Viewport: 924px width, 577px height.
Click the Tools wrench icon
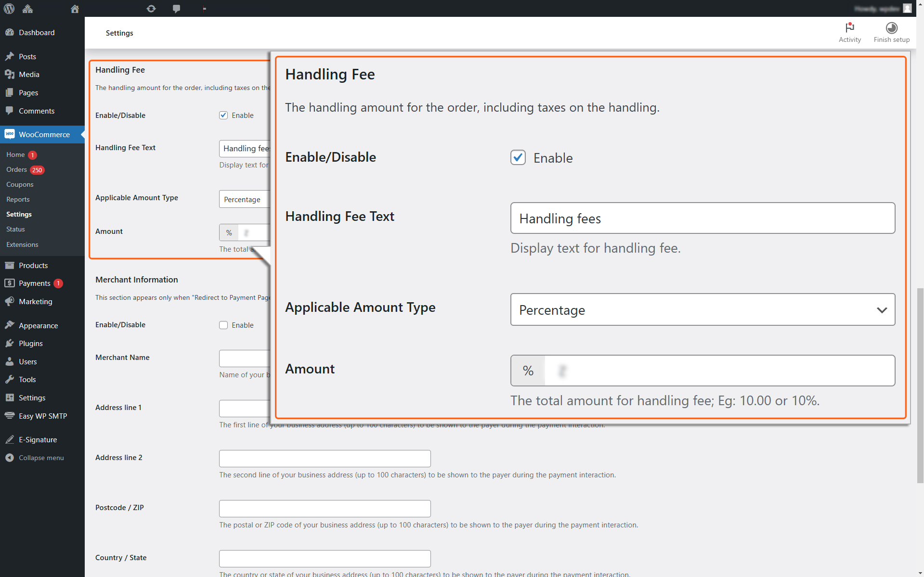(x=10, y=380)
